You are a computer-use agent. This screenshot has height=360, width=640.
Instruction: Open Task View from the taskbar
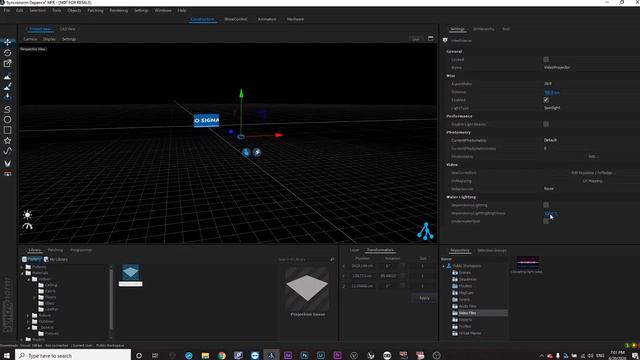(x=155, y=356)
